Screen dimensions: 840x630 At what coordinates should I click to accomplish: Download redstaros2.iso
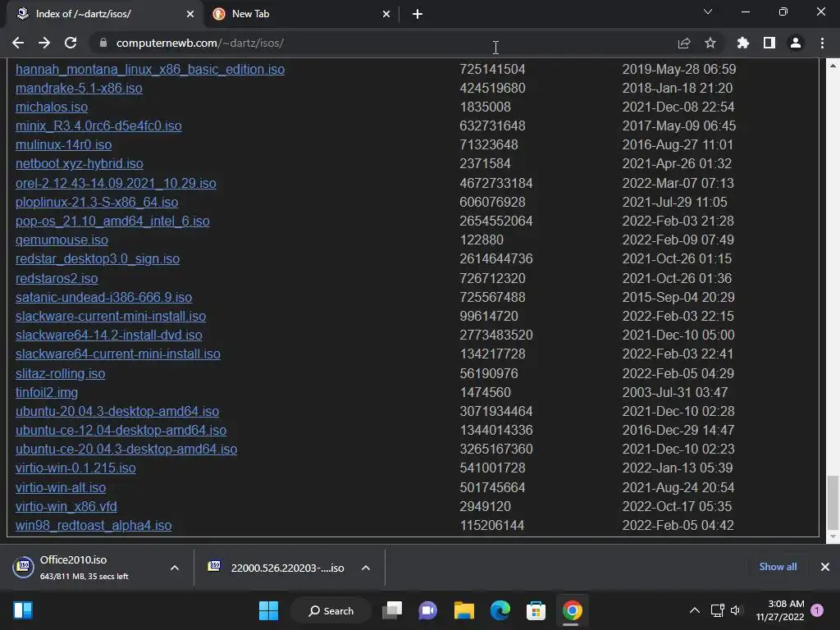coord(57,279)
